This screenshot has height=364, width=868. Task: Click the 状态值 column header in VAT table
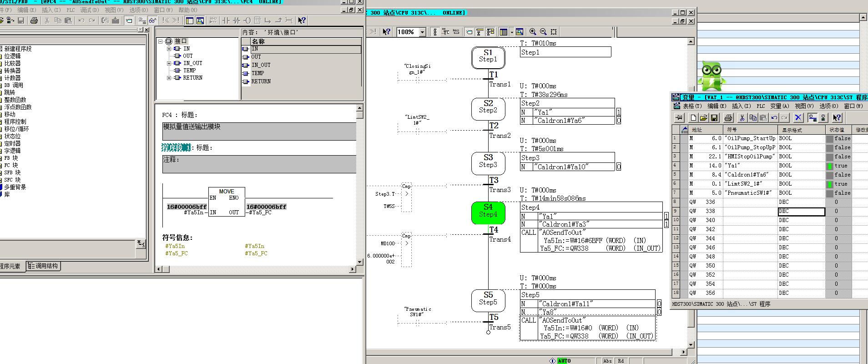(838, 130)
